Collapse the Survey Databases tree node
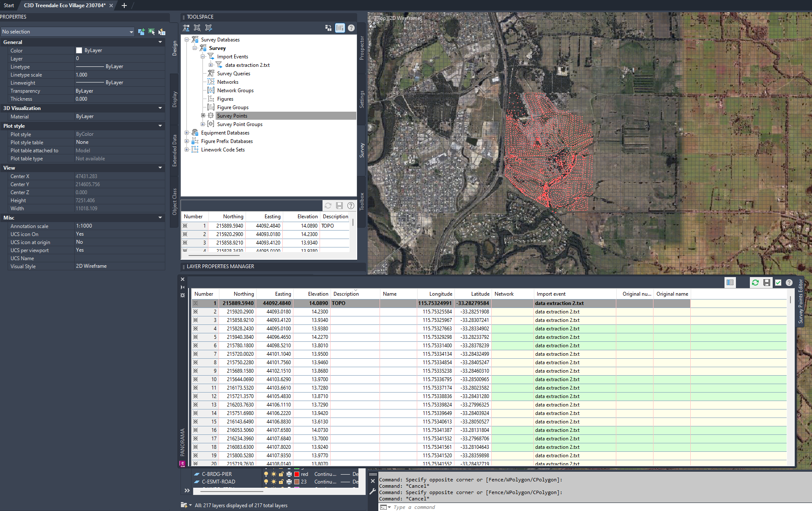 coord(187,39)
